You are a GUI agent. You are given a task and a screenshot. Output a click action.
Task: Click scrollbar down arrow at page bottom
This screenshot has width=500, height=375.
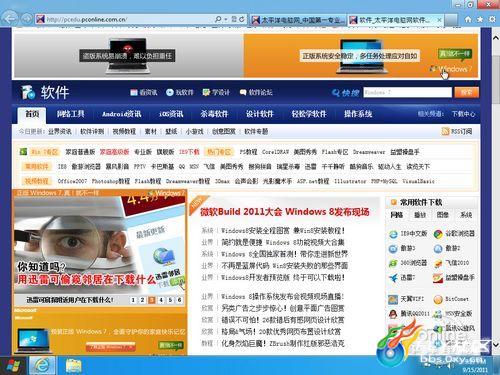click(496, 344)
